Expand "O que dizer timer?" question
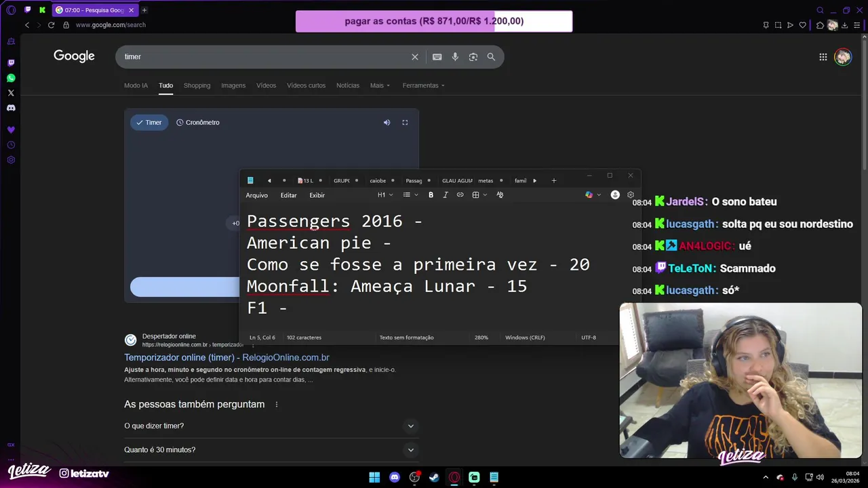 click(271, 426)
